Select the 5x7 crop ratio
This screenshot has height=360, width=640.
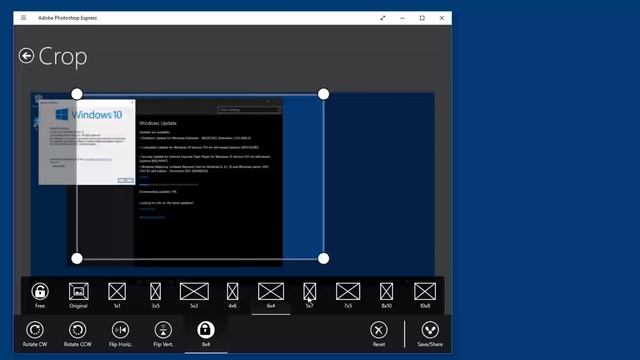(x=309, y=295)
